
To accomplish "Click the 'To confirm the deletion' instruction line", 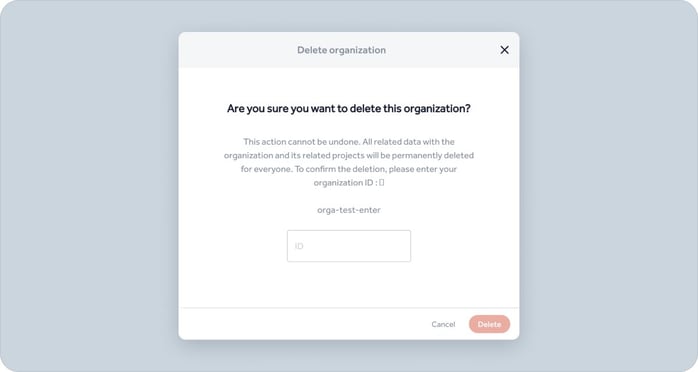I will pyautogui.click(x=376, y=169).
